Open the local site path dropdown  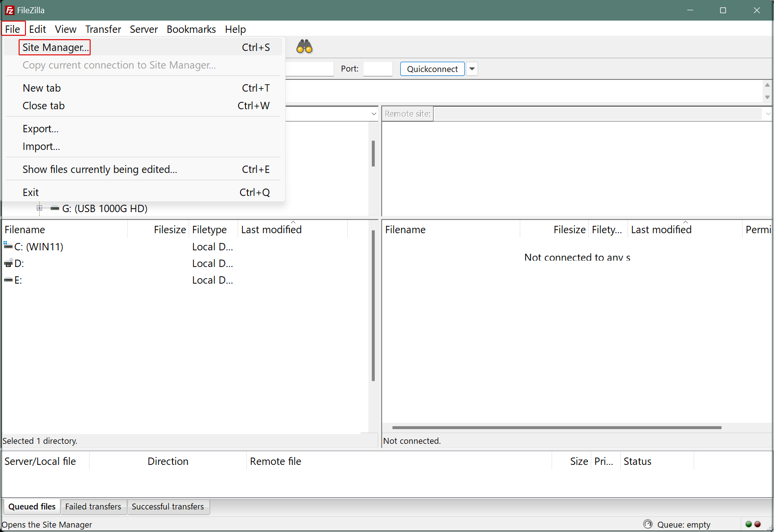pos(374,114)
